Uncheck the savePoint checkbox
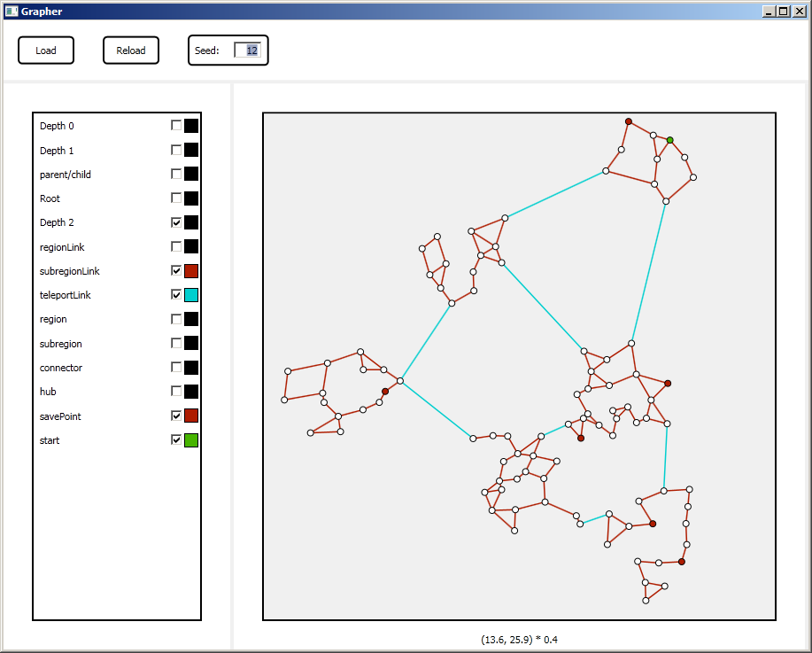Viewport: 812px width, 653px height. click(x=176, y=416)
